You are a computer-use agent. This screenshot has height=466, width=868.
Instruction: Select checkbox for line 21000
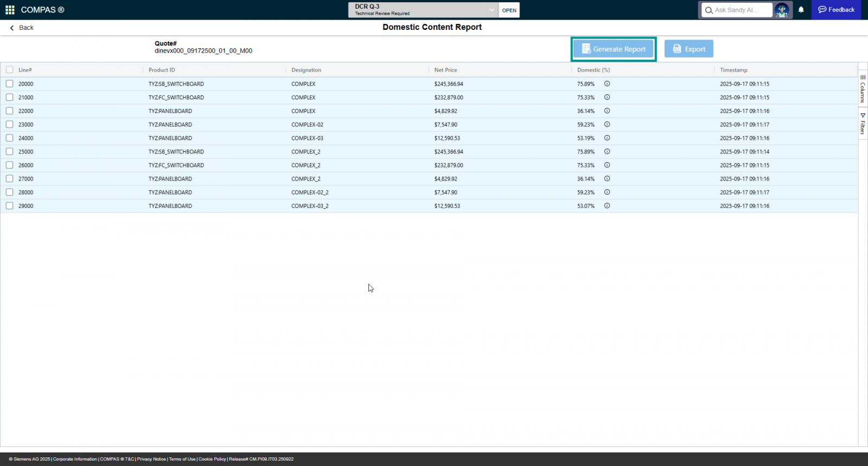pyautogui.click(x=9, y=97)
